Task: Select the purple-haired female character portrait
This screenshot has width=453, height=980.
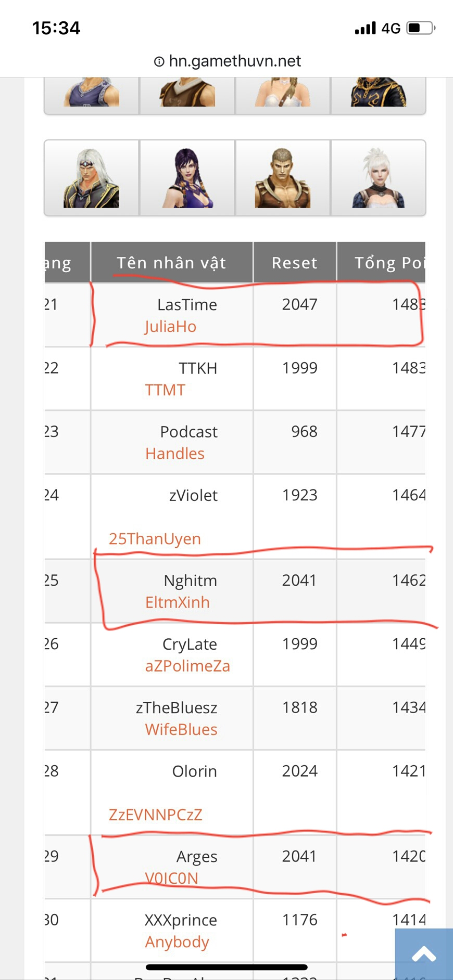Action: 187,178
